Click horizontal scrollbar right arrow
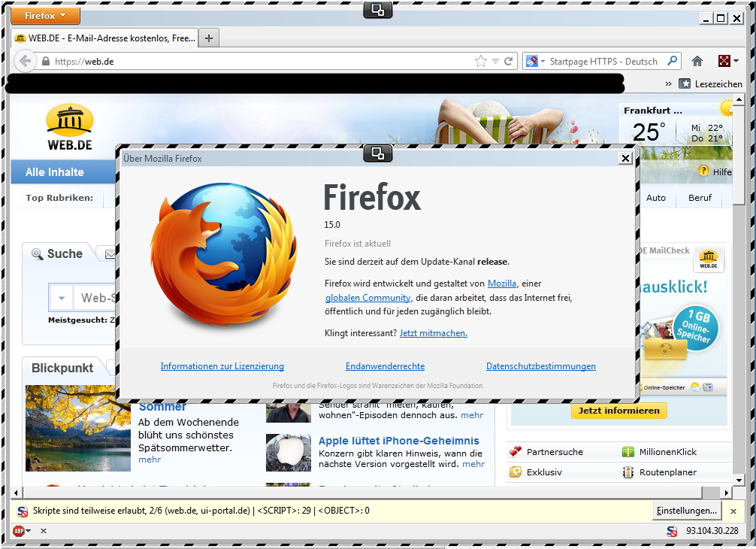This screenshot has height=549, width=756. point(727,493)
